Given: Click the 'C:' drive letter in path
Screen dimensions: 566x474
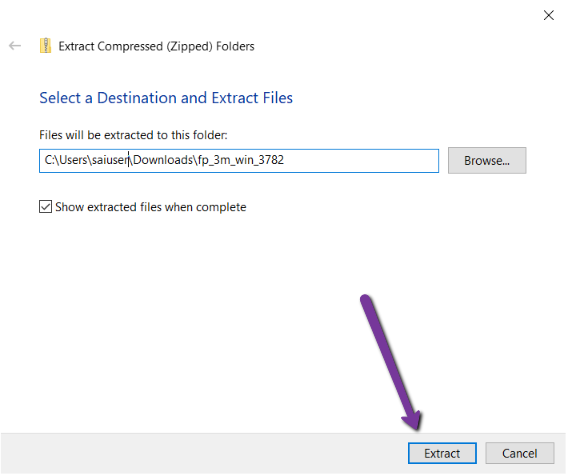Looking at the screenshot, I should pos(49,160).
